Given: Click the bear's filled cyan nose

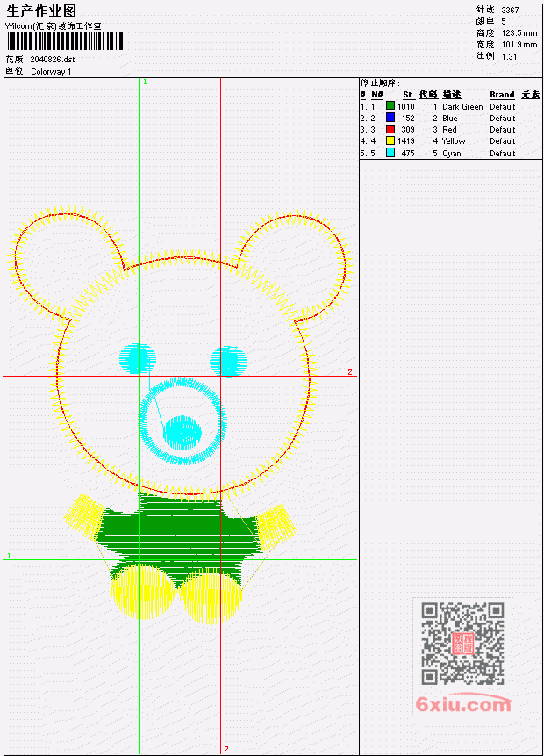Looking at the screenshot, I should 183,433.
